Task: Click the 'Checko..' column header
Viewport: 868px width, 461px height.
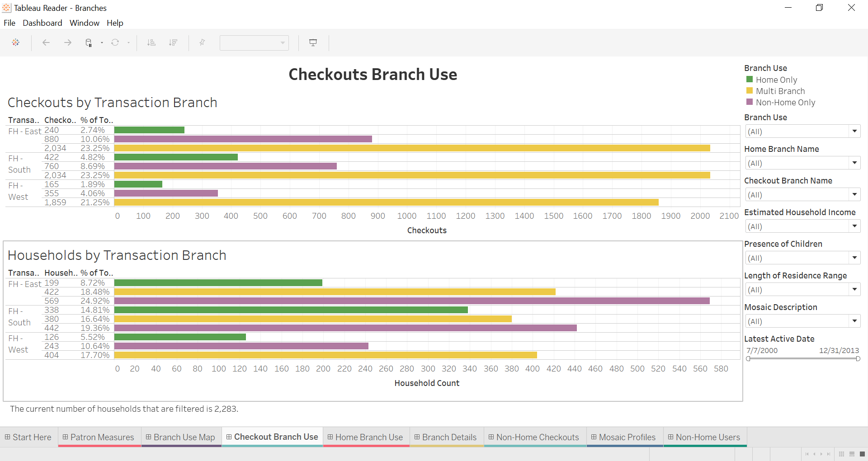Action: (60, 120)
